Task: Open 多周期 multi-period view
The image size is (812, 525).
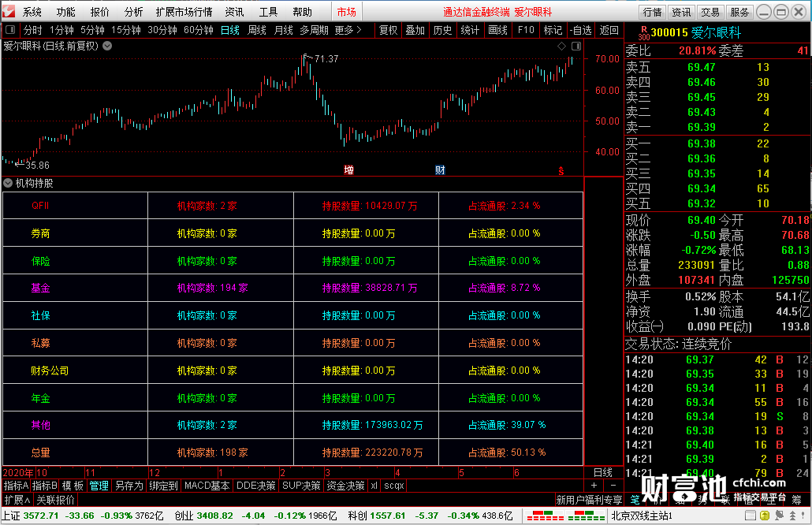Action: 314,30
